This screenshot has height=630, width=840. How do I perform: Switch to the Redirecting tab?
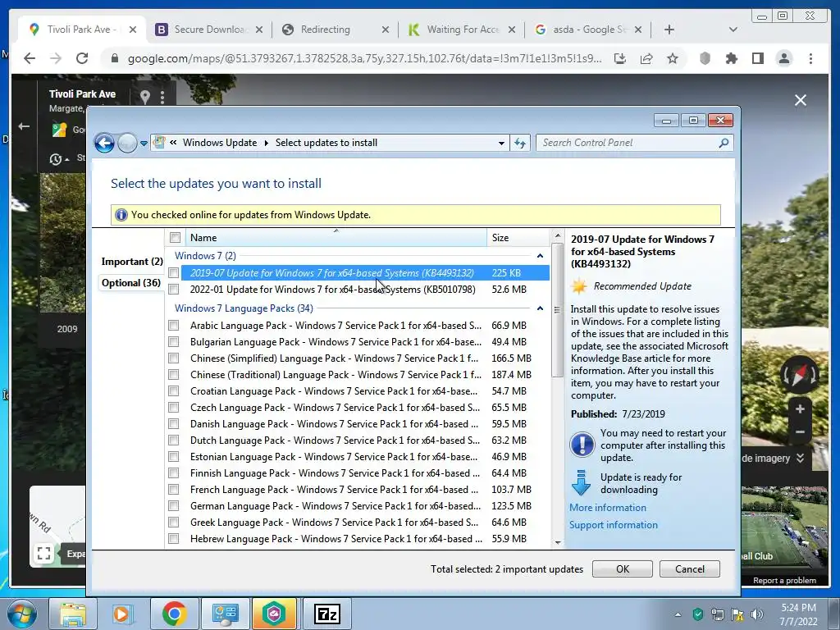point(336,30)
